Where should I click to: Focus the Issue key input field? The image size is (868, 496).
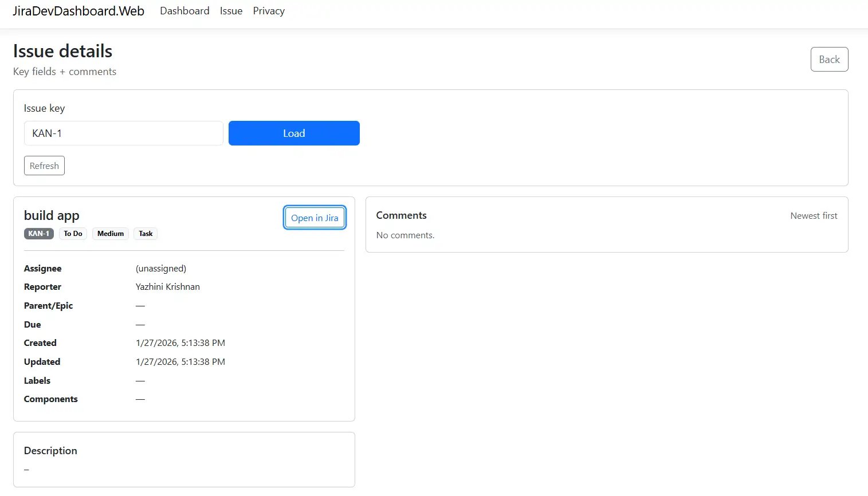(123, 133)
